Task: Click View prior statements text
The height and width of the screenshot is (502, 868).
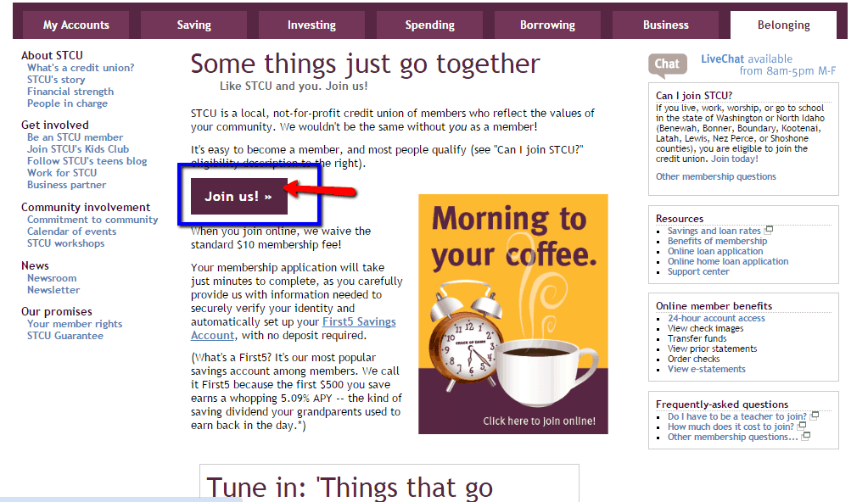Action: point(712,349)
